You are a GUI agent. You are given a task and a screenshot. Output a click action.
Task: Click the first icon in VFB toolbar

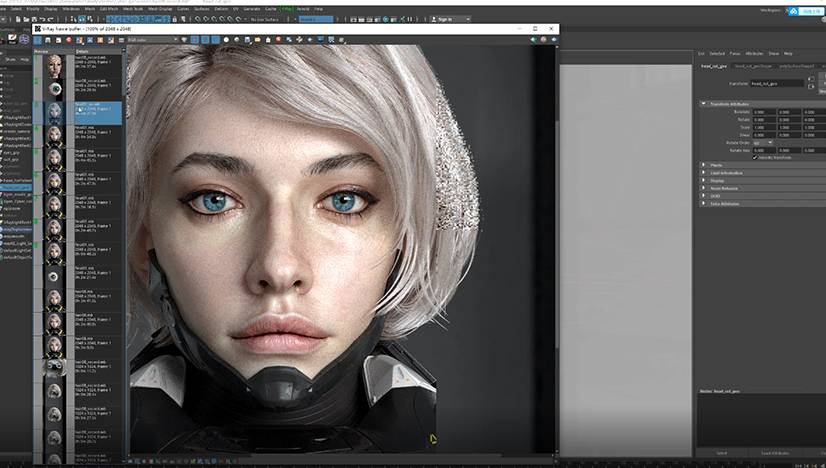[x=37, y=40]
